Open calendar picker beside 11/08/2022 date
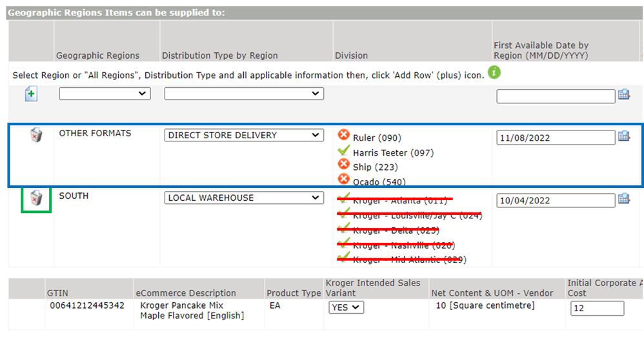 [x=624, y=136]
